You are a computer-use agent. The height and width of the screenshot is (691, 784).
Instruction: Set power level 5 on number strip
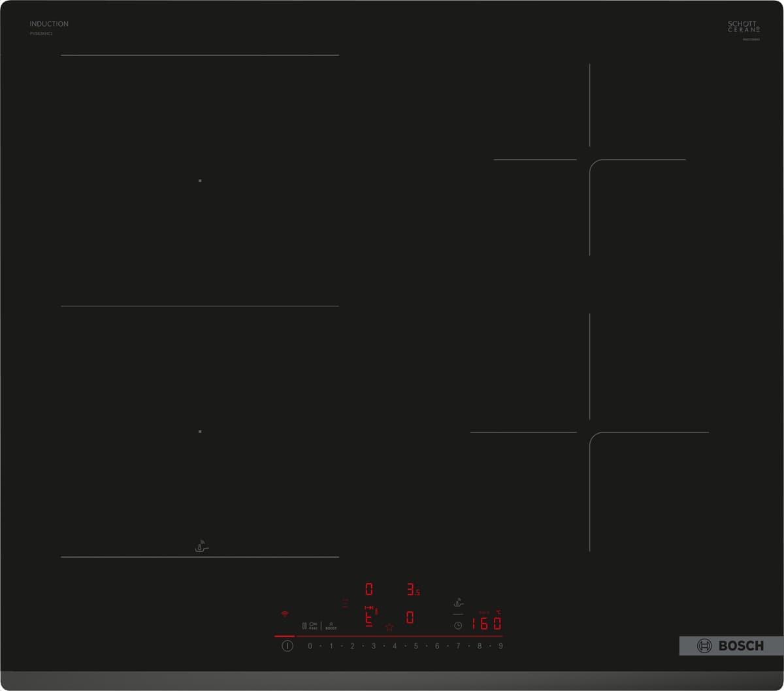click(x=416, y=646)
